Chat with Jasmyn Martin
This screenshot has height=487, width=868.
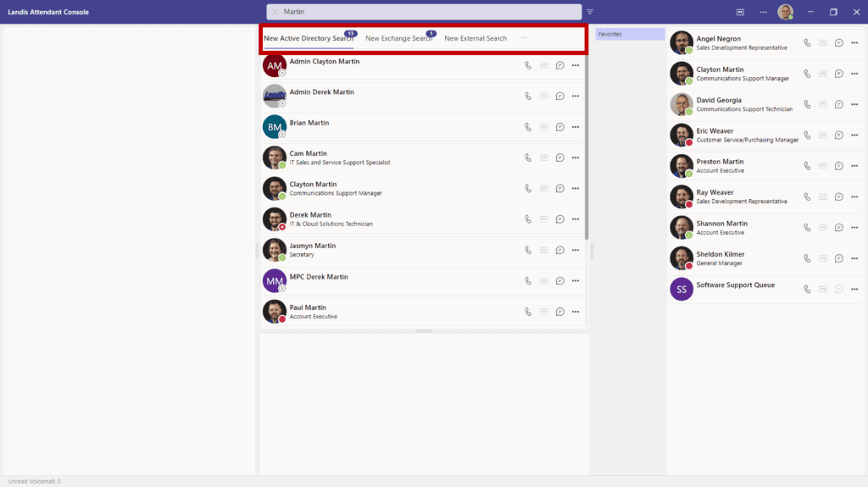click(x=559, y=250)
